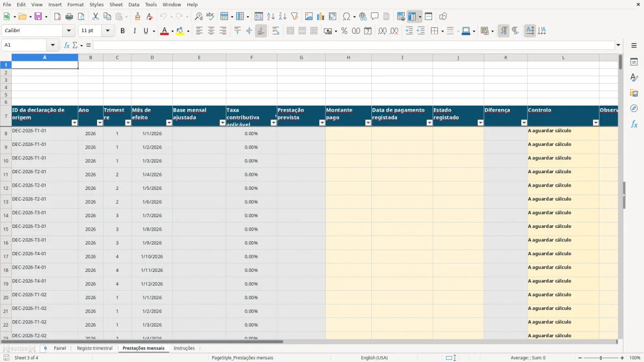Image resolution: width=644 pixels, height=362 pixels.
Task: Sort ascending A to Z
Action: click(x=271, y=17)
